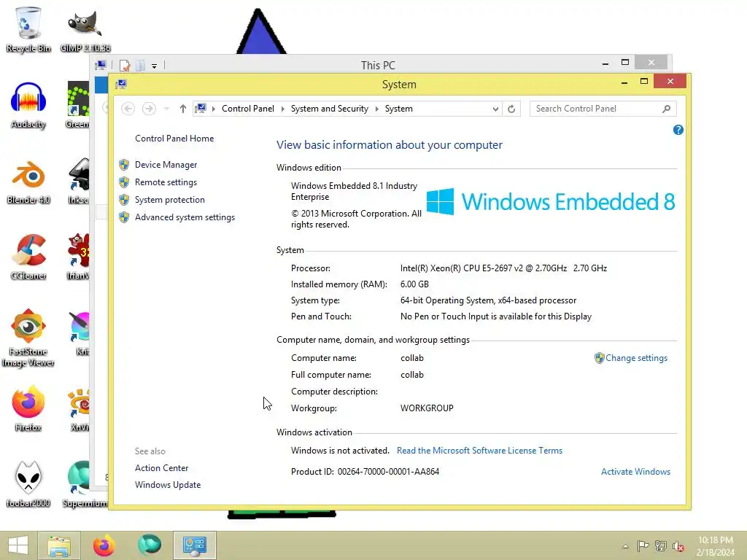This screenshot has width=747, height=560.
Task: Open the Windows Start button
Action: [x=18, y=545]
